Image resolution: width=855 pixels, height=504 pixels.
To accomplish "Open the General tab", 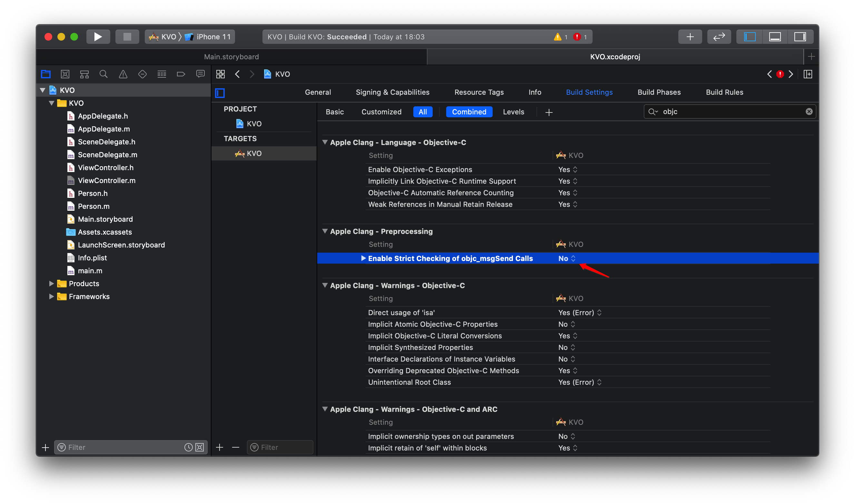I will 318,92.
